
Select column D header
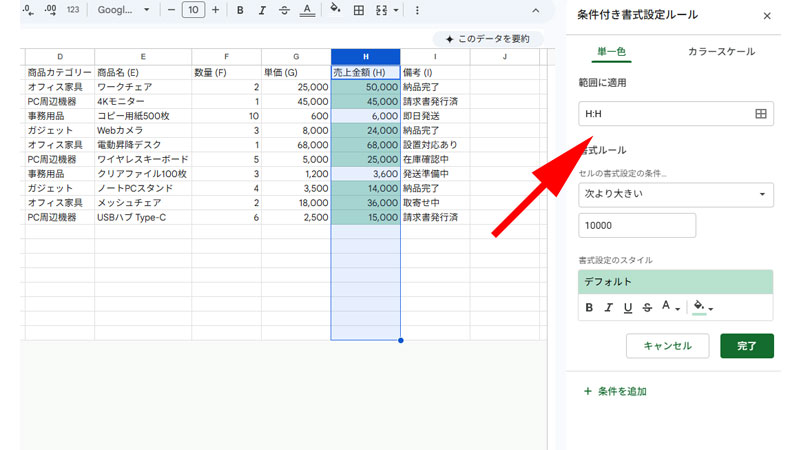click(60, 57)
